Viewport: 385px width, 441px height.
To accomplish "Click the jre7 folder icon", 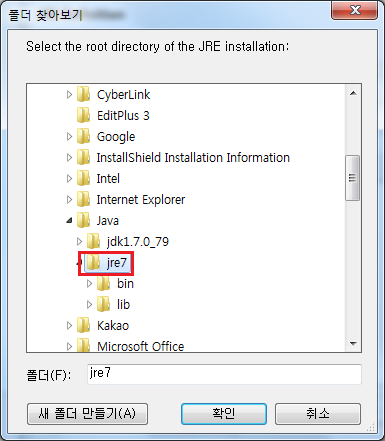I will 93,262.
